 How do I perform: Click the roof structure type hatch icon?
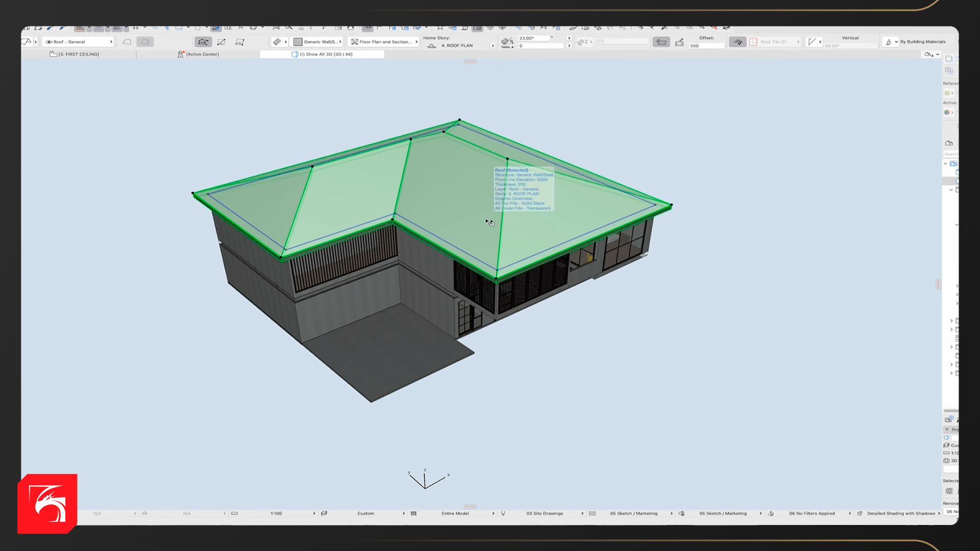coord(277,42)
